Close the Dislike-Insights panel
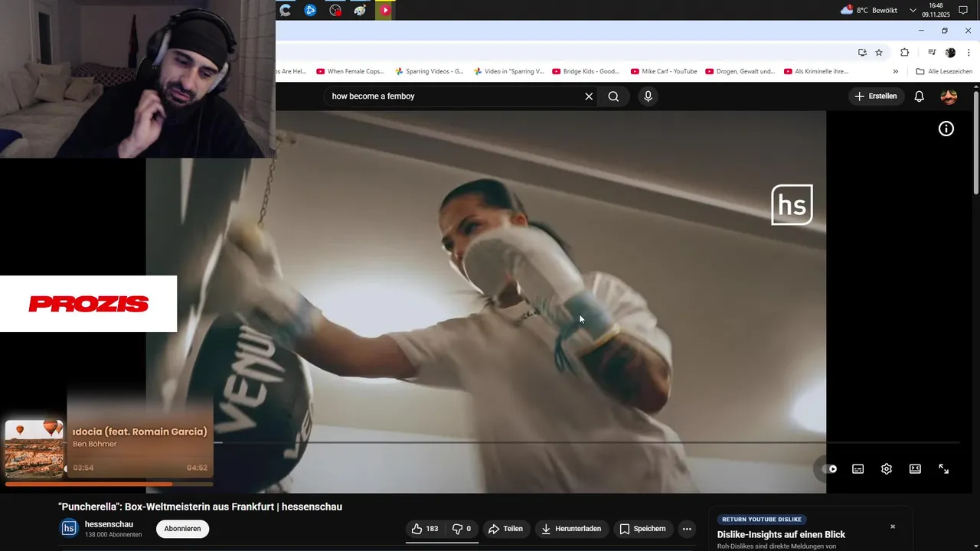The height and width of the screenshot is (551, 980). (x=893, y=527)
